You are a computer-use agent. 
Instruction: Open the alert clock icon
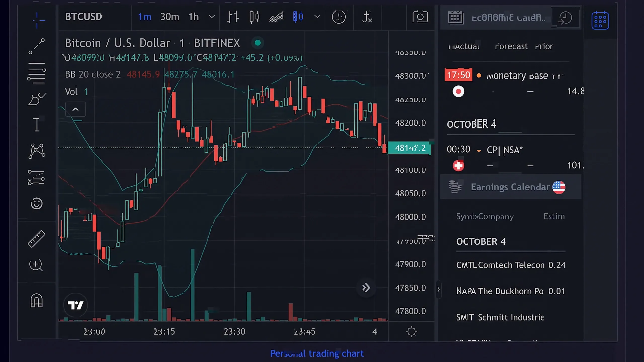click(x=339, y=17)
